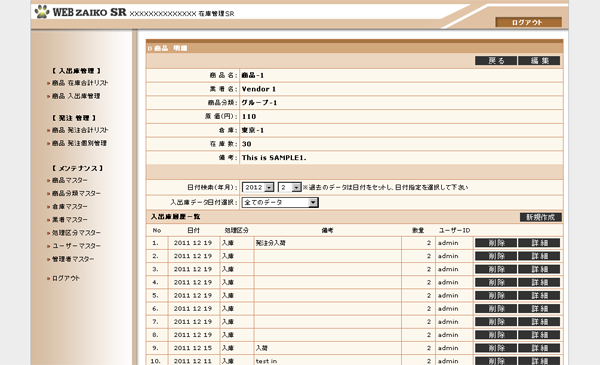
Task: Delete history row 7 with 削除
Action: tap(496, 322)
